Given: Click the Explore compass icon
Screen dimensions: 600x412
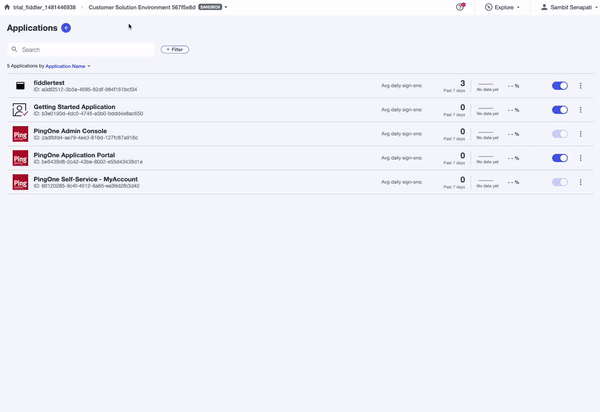Looking at the screenshot, I should click(x=489, y=7).
